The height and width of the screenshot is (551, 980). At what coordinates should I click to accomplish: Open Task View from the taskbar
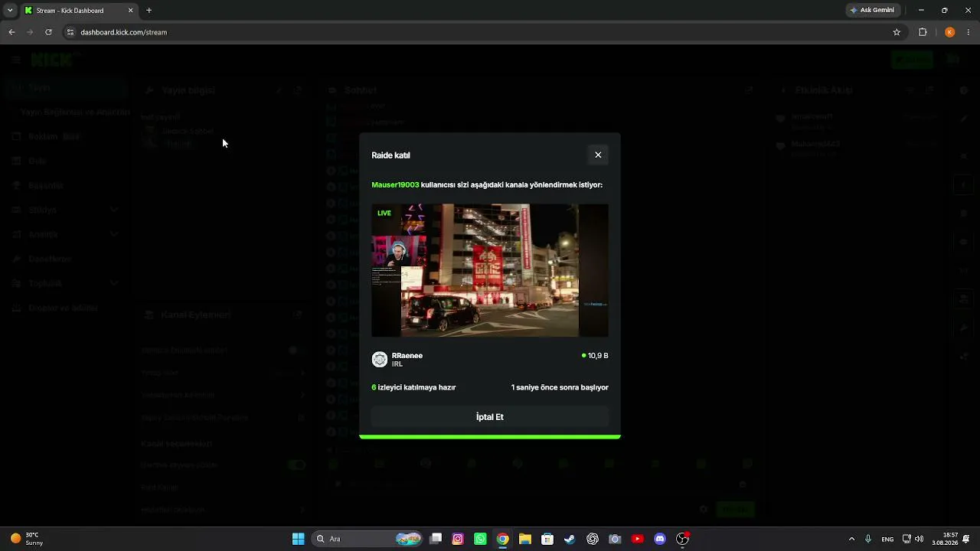click(x=436, y=539)
